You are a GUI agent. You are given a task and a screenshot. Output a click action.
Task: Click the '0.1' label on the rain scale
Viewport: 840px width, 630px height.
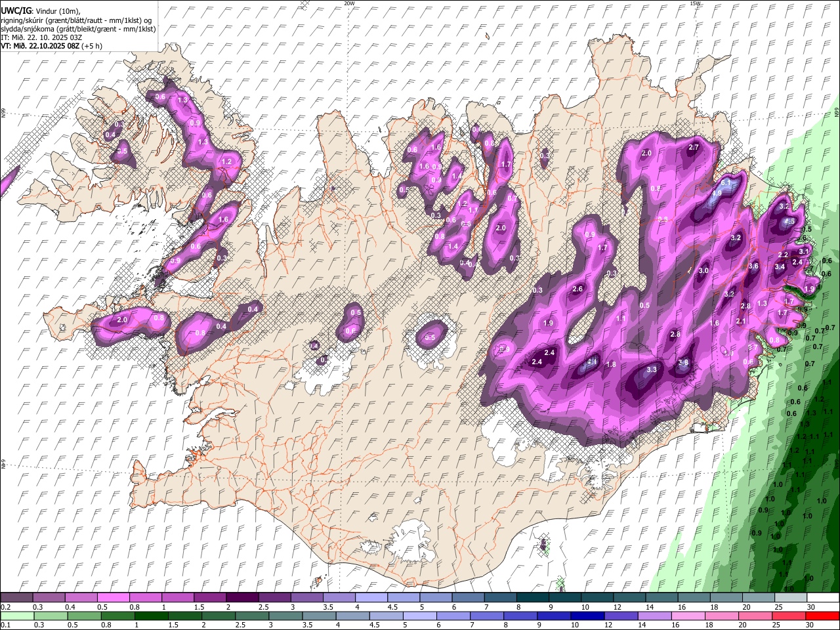pos(5,625)
